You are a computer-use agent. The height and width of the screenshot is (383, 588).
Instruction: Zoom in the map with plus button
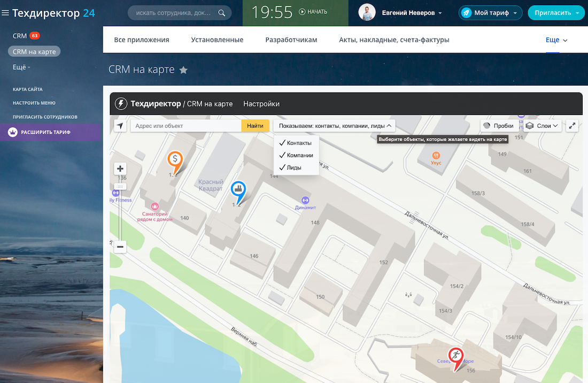pos(120,169)
